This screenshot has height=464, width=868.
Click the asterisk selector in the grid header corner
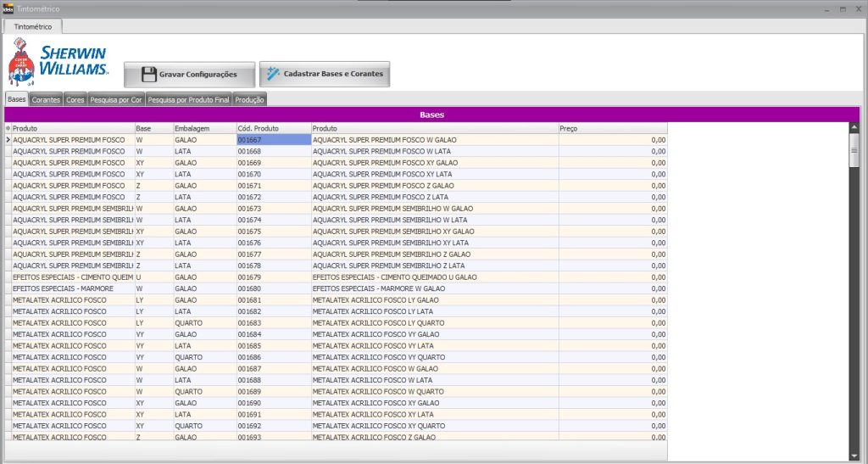coord(8,128)
